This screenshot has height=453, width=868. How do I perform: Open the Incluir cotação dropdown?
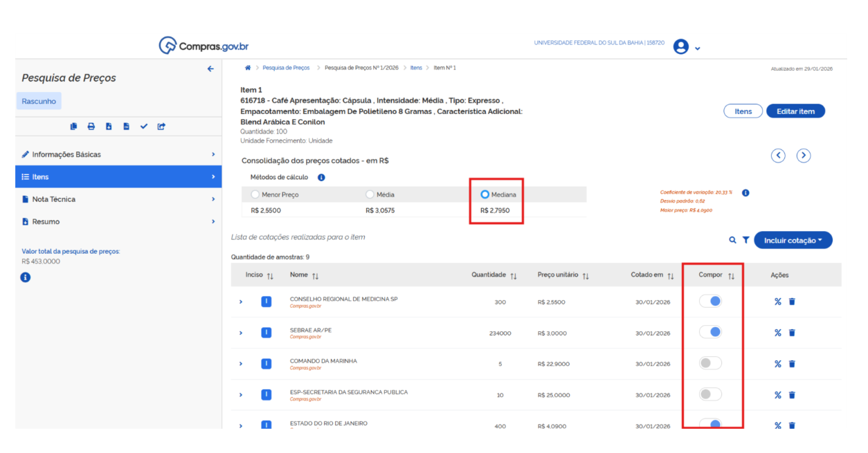pos(793,240)
